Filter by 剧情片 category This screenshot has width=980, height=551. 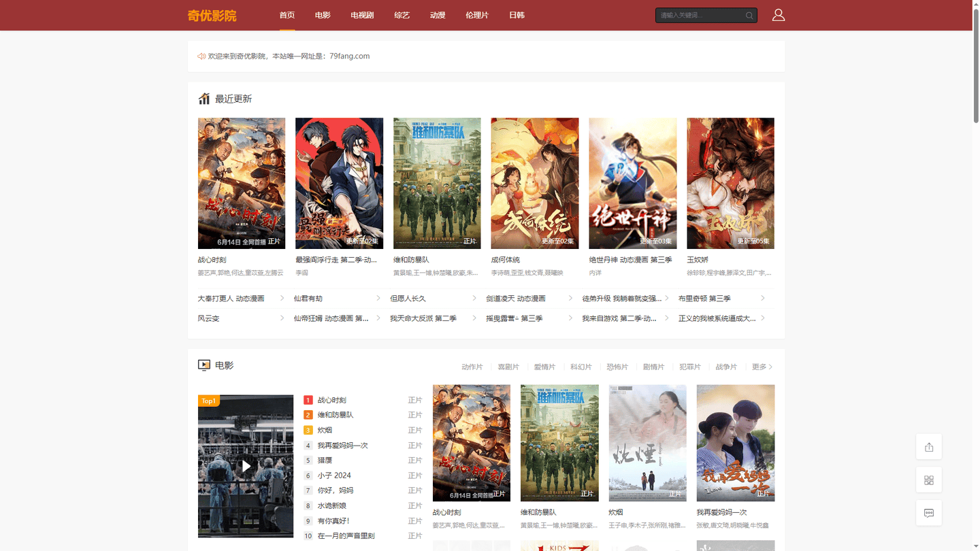[x=653, y=367]
